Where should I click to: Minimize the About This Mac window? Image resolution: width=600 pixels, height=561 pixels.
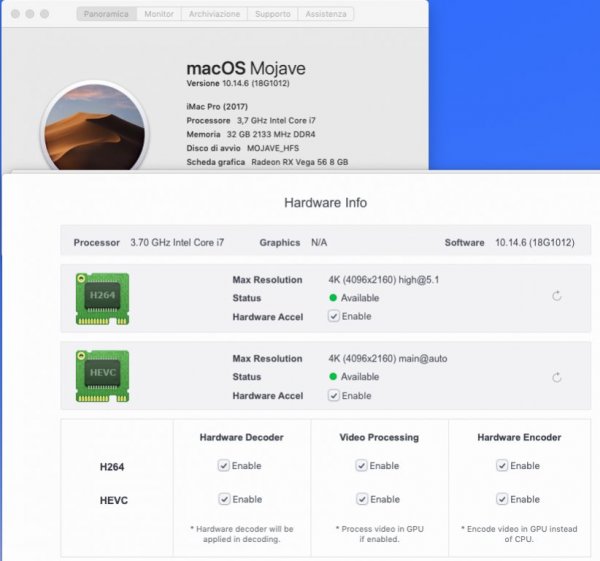[x=30, y=14]
